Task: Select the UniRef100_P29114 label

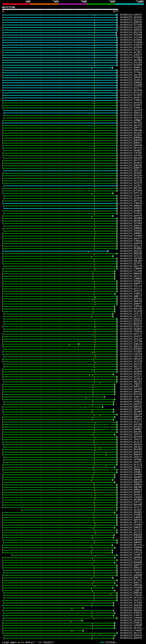Action: click(131, 326)
